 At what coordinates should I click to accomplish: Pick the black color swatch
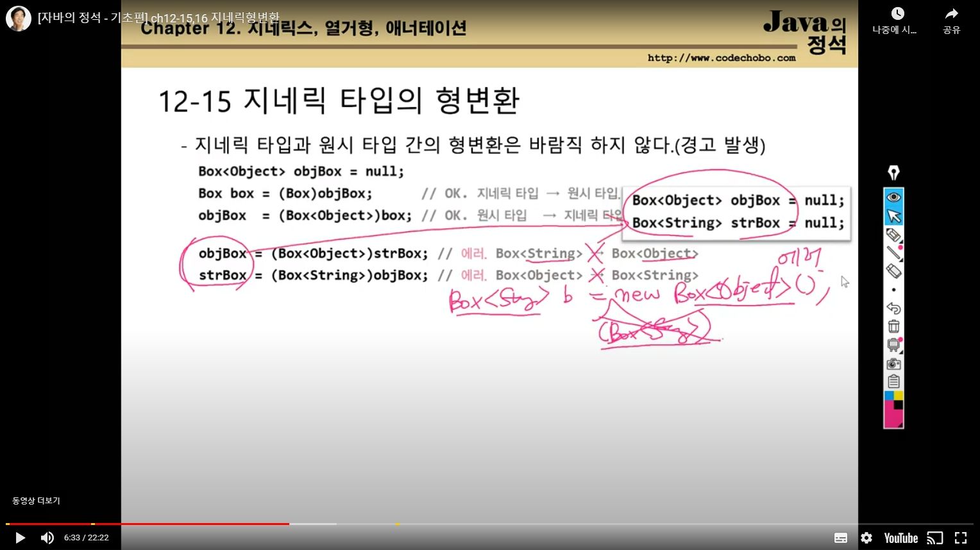point(898,405)
